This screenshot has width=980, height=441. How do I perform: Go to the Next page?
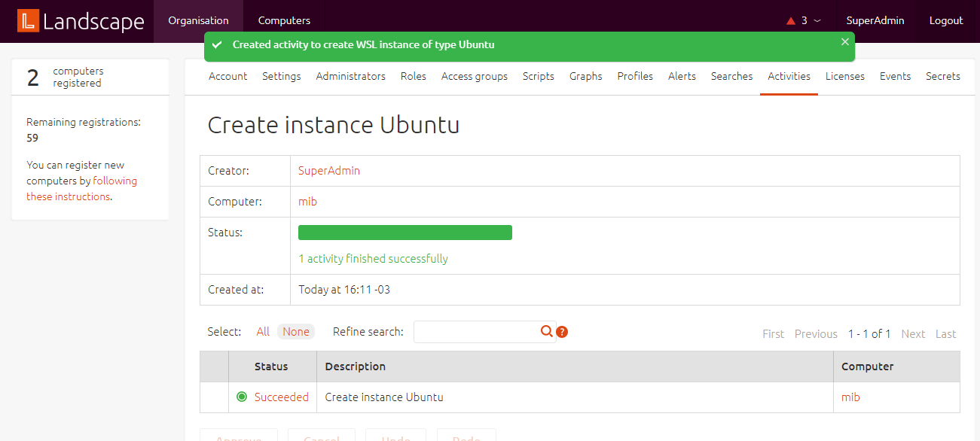pos(913,334)
